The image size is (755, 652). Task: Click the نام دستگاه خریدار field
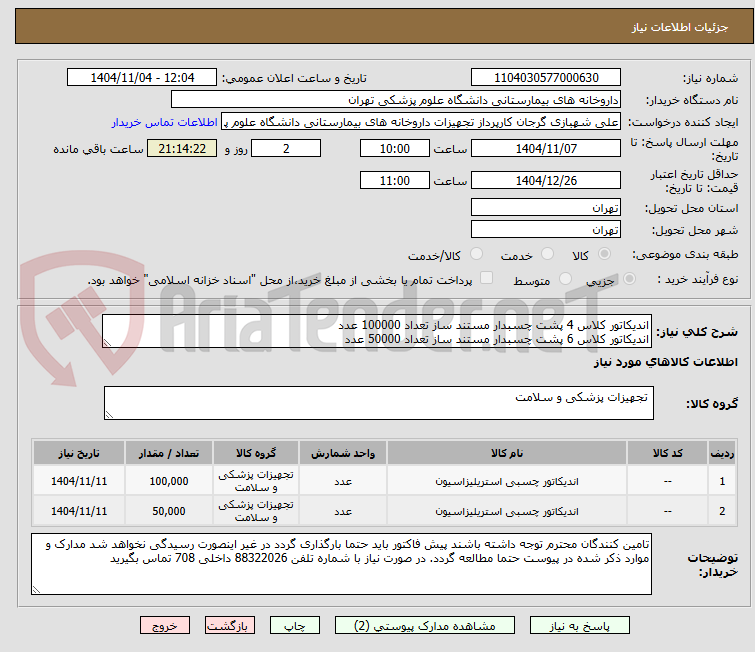coord(396,100)
